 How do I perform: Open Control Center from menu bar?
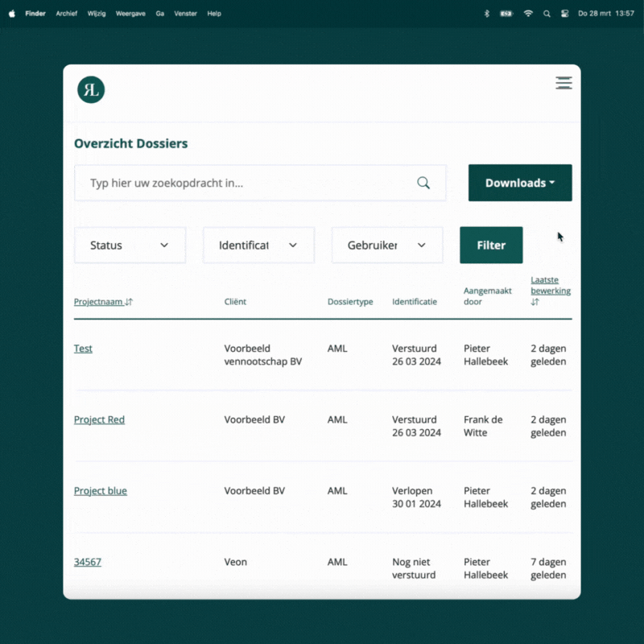point(564,14)
